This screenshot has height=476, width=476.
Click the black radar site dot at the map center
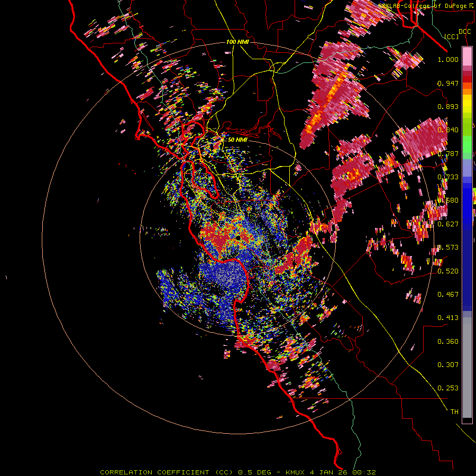239,237
